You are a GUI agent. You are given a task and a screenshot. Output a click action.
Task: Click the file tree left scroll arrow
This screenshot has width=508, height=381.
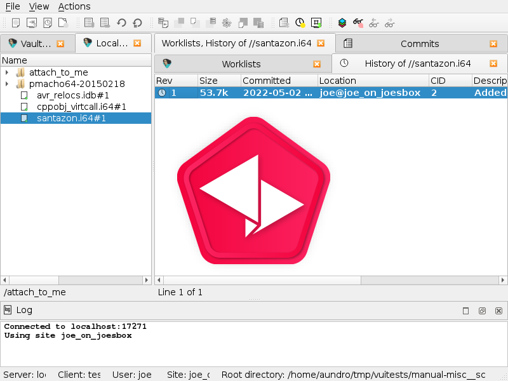5,280
